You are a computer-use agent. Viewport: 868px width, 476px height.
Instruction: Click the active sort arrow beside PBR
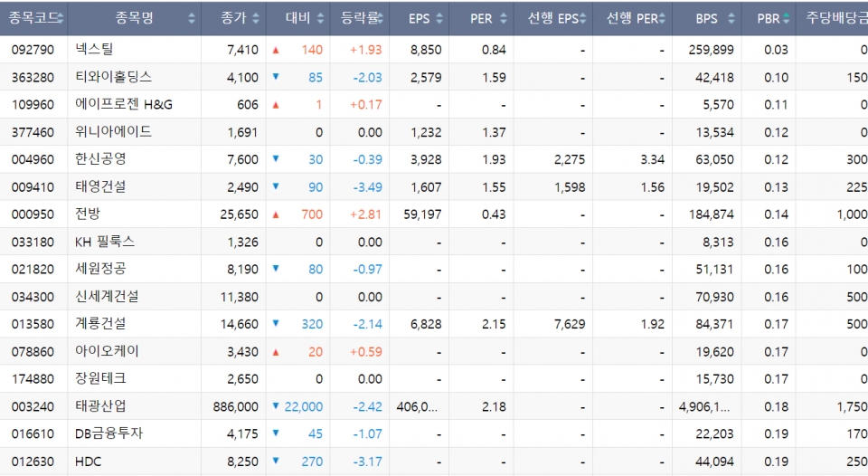coord(786,18)
